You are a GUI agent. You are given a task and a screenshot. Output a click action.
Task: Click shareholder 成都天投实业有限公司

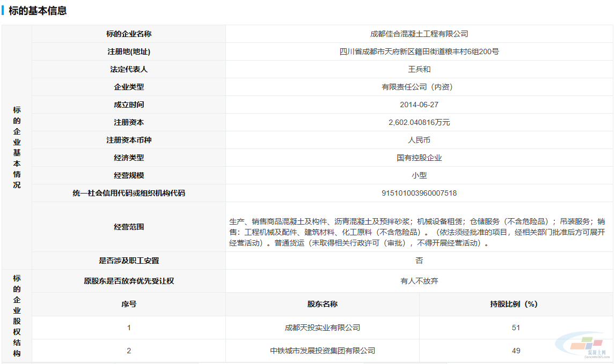[322, 328]
